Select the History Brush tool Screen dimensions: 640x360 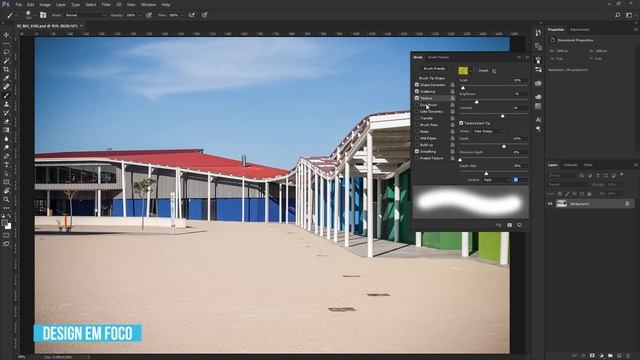(6, 113)
